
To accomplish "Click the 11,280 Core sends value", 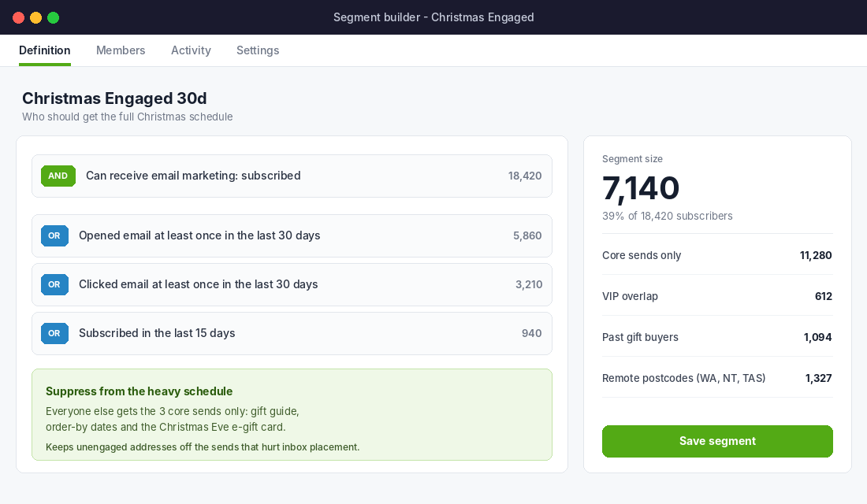I will coord(816,255).
